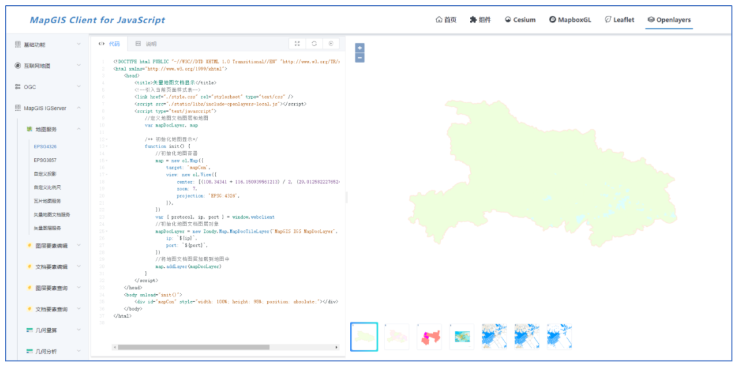737x365 pixels.
Task: Expand the 图层要素编辑 chevron
Action: [79, 245]
